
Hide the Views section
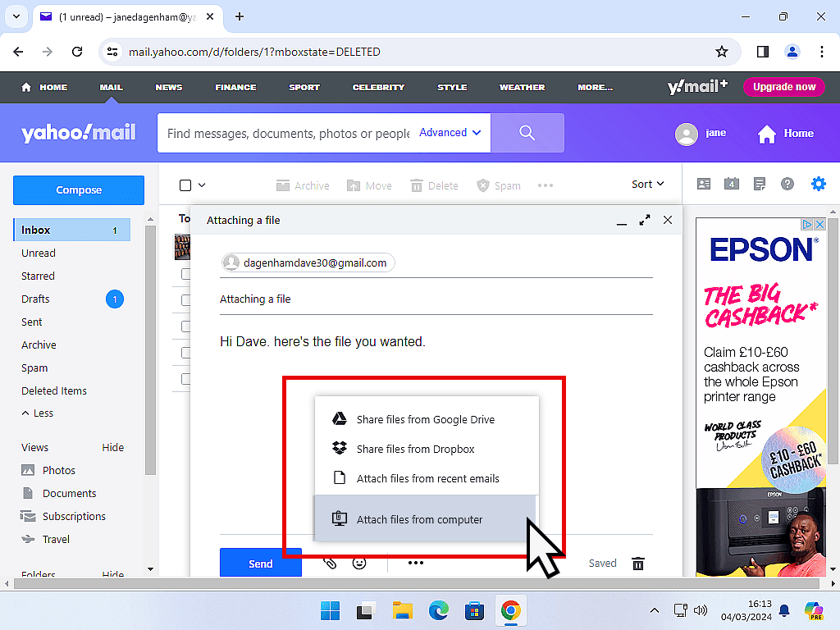pyautogui.click(x=113, y=447)
